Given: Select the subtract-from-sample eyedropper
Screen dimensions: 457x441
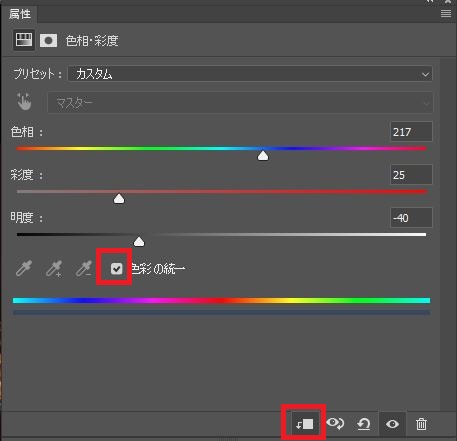Looking at the screenshot, I should pyautogui.click(x=84, y=268).
